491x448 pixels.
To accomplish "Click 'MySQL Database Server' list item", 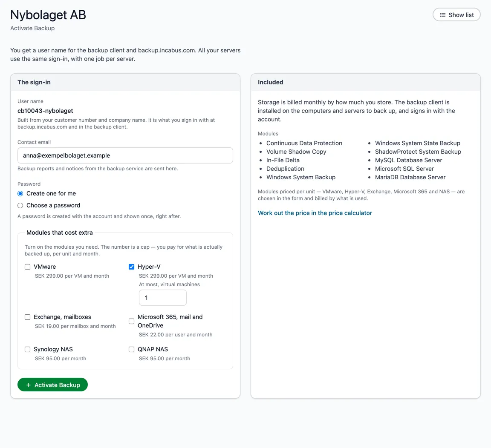I will [408, 160].
